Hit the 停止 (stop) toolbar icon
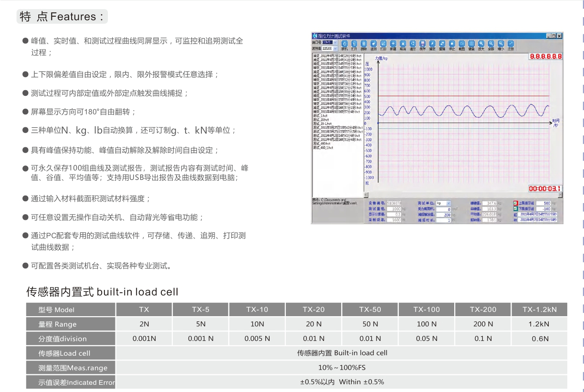Screen dimensions: 584x392 pos(451,43)
